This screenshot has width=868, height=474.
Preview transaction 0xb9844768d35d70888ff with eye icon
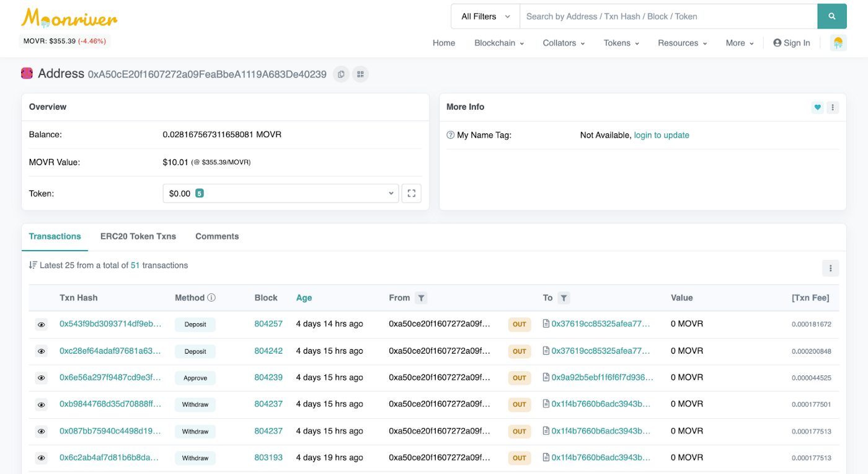tap(42, 405)
